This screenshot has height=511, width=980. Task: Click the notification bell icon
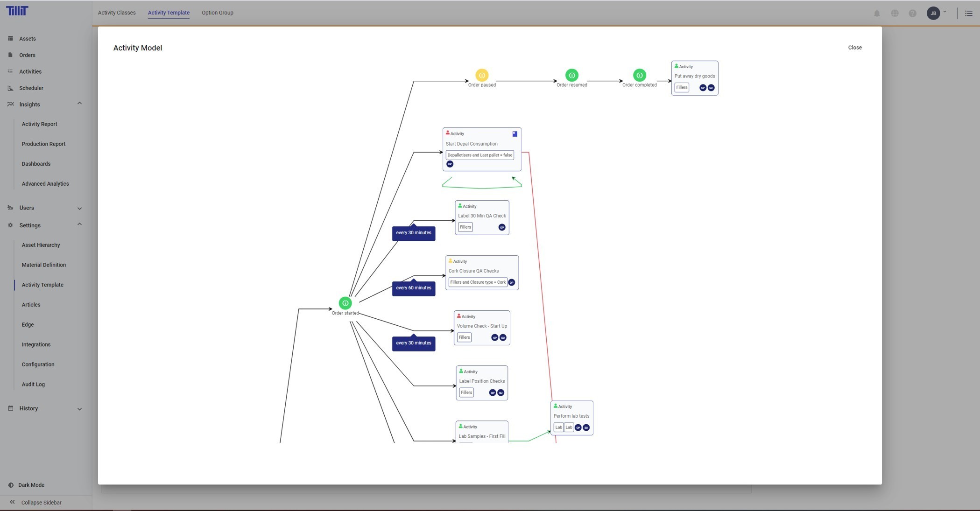[x=876, y=13]
